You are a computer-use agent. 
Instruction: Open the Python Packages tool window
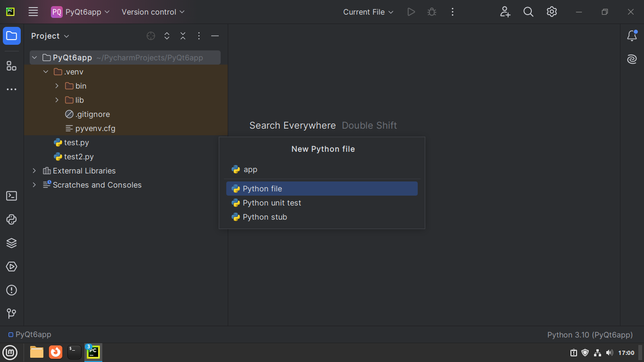click(12, 243)
